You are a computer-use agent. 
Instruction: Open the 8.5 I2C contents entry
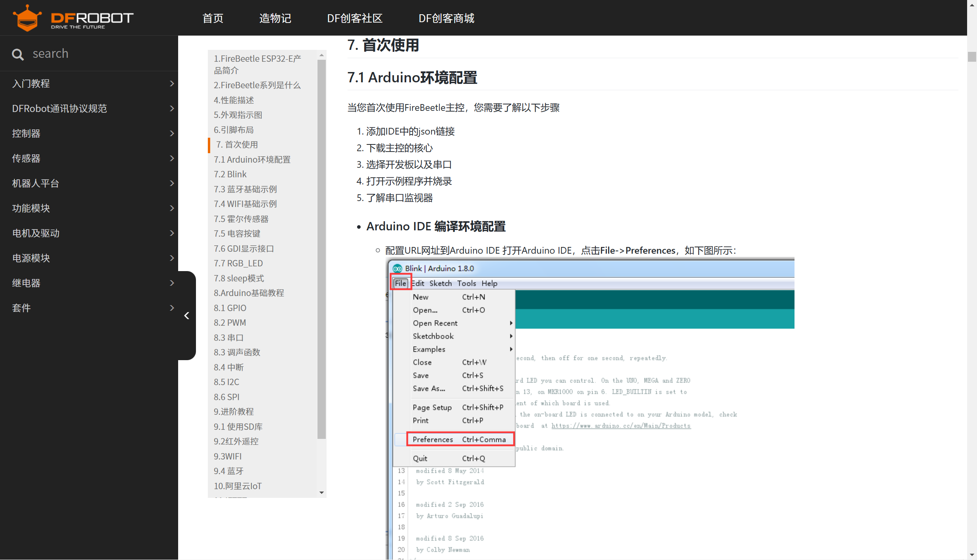[226, 382]
